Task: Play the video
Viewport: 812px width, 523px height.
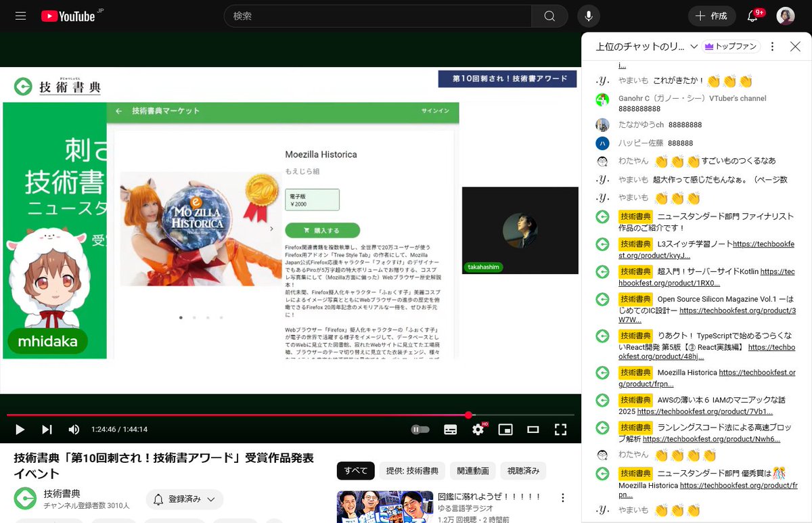Action: point(20,429)
